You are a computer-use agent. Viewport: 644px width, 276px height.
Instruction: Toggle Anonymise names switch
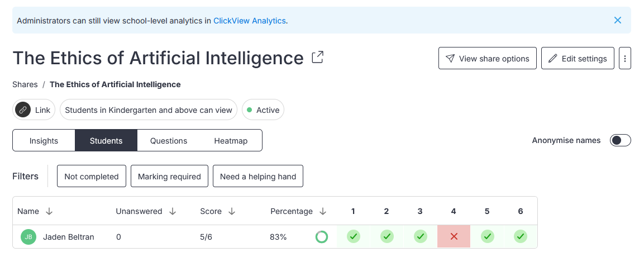pyautogui.click(x=620, y=140)
